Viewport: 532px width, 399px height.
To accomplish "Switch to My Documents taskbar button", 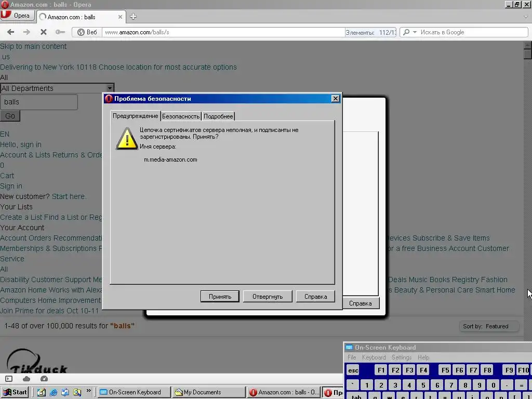I will [208, 392].
